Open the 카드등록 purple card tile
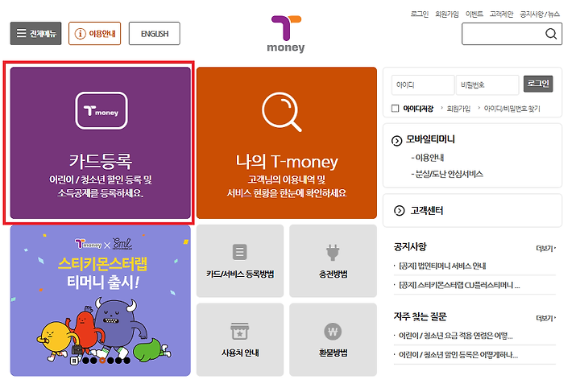 (x=100, y=142)
